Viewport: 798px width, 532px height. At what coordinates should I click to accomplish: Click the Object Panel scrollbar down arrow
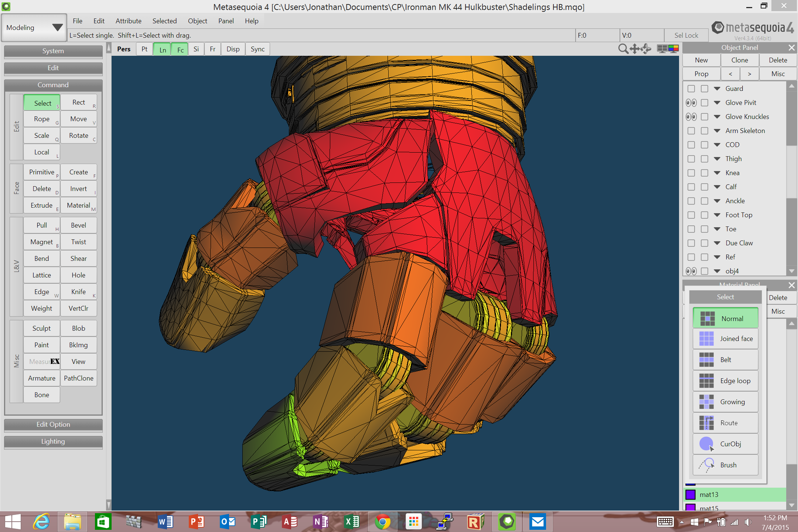coord(791,271)
